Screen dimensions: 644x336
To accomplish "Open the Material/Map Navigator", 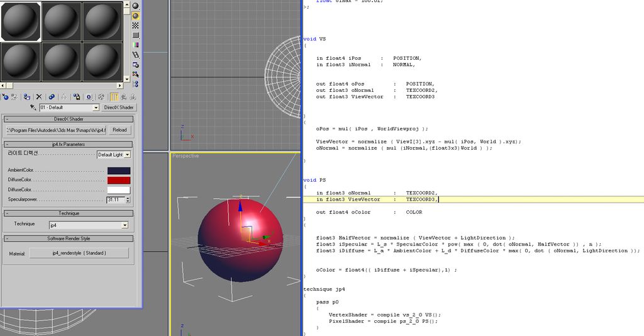I will point(135,84).
